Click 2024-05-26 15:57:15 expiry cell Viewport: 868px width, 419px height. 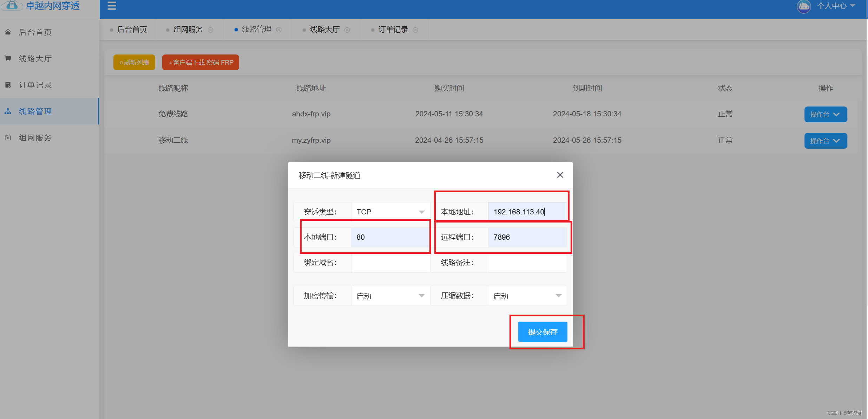(x=587, y=140)
